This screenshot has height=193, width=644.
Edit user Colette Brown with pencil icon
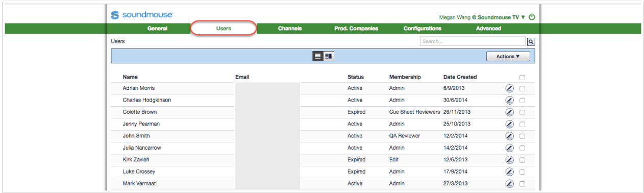click(509, 112)
